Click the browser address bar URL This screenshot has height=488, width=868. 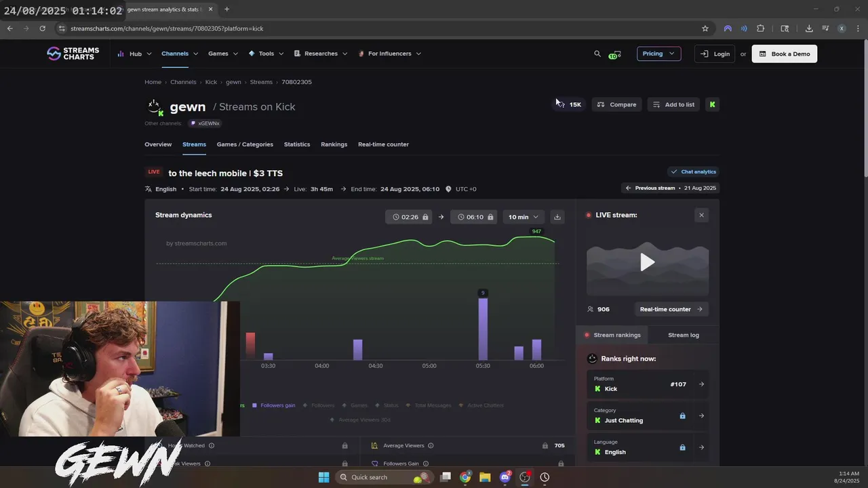tap(167, 28)
